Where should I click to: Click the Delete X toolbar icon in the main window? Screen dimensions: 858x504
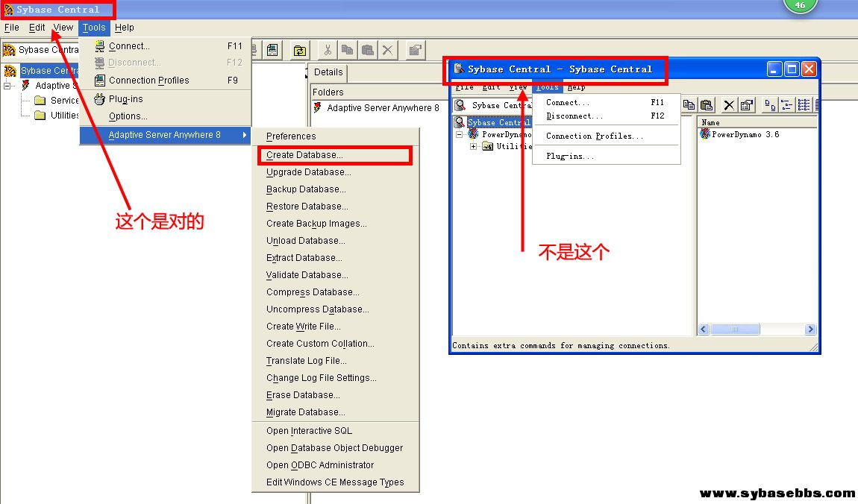pos(387,50)
